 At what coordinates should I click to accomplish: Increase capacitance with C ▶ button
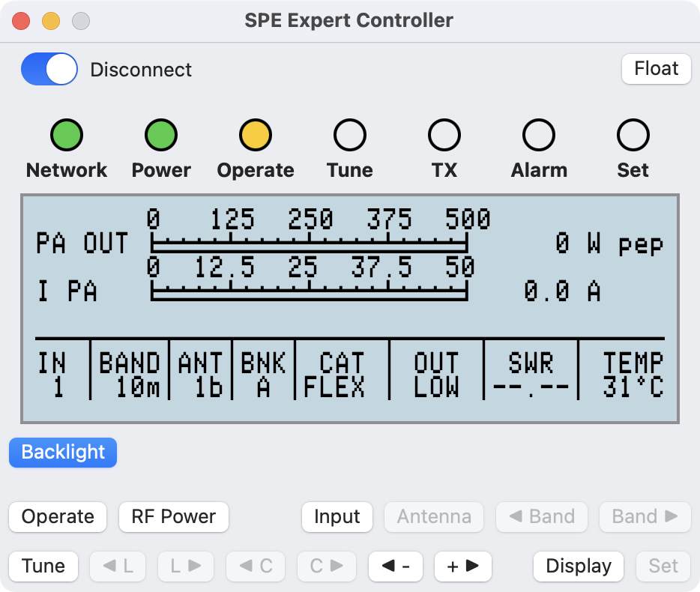(x=327, y=567)
